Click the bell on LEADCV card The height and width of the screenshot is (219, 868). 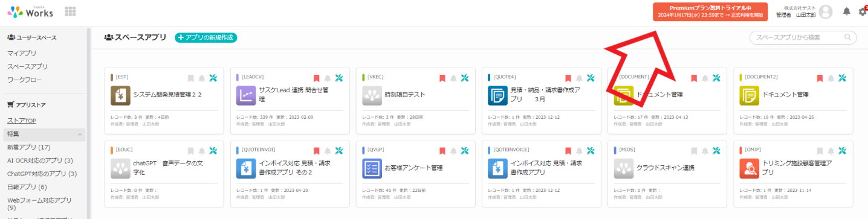click(x=327, y=78)
